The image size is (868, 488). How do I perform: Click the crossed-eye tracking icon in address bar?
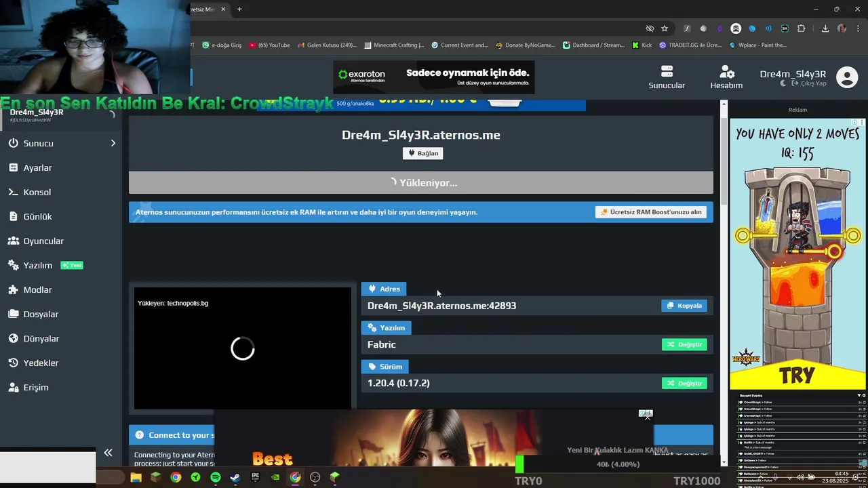tap(650, 28)
